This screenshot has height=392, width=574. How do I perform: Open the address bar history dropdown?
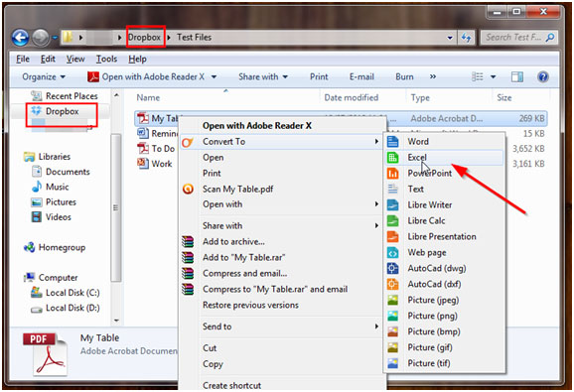pos(450,38)
